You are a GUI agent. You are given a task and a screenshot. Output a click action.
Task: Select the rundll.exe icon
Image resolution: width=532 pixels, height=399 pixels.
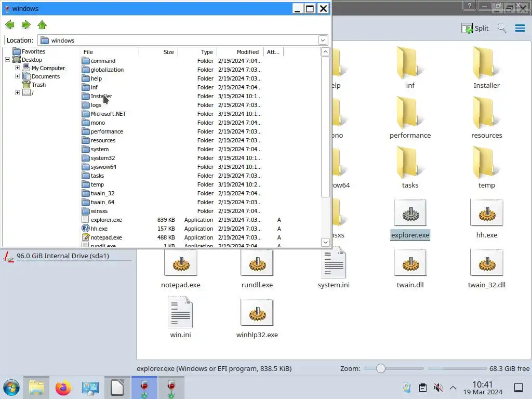click(x=257, y=268)
